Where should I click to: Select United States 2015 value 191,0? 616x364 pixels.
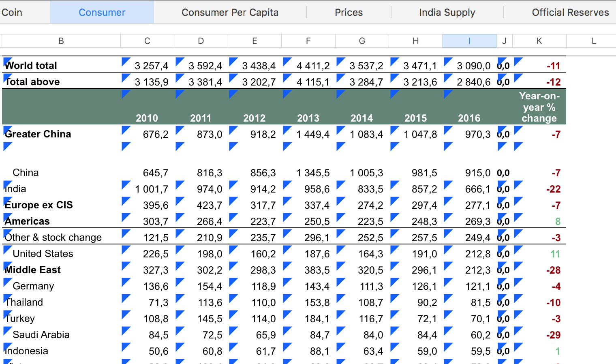tap(424, 254)
